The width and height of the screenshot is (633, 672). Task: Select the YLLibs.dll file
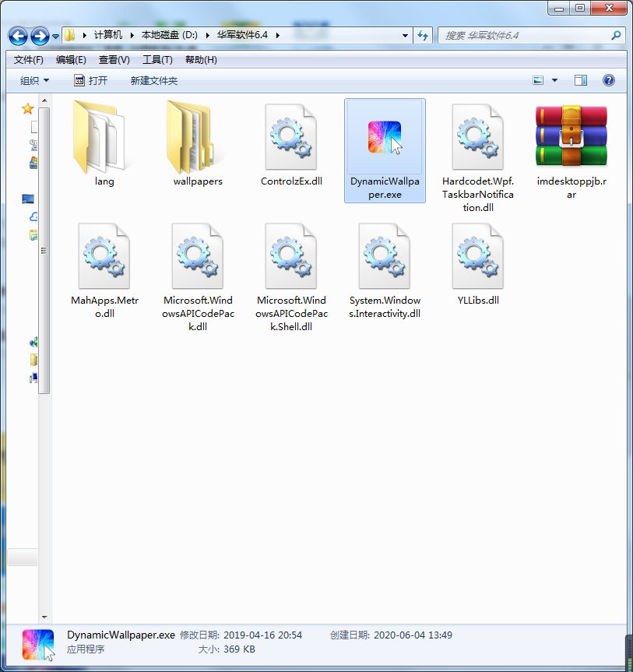(478, 263)
